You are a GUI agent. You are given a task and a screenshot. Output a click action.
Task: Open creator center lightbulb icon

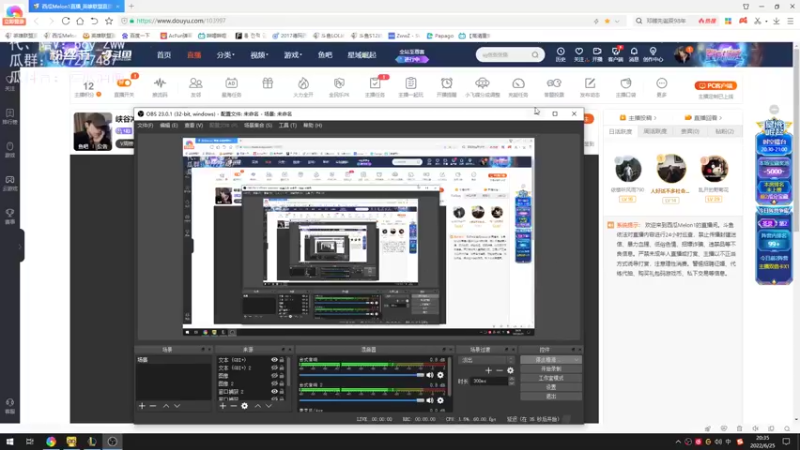pos(653,52)
